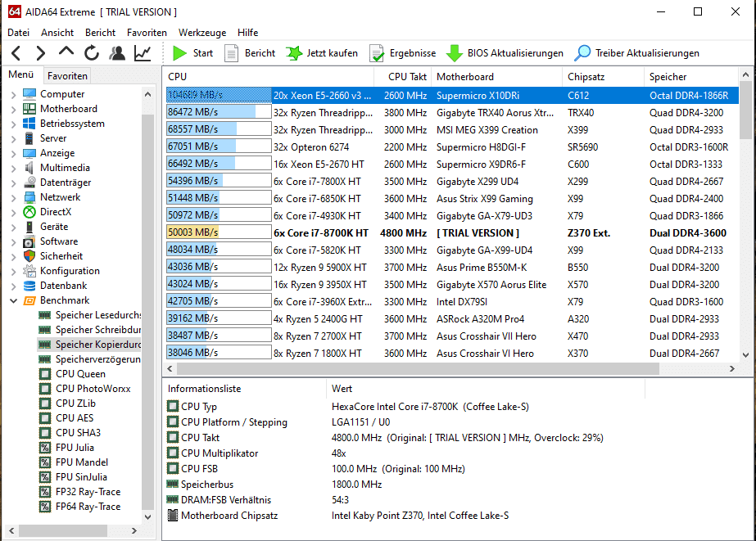Expand the Anzeige node arrow
Image resolution: width=756 pixels, height=541 pixels.
[13, 154]
